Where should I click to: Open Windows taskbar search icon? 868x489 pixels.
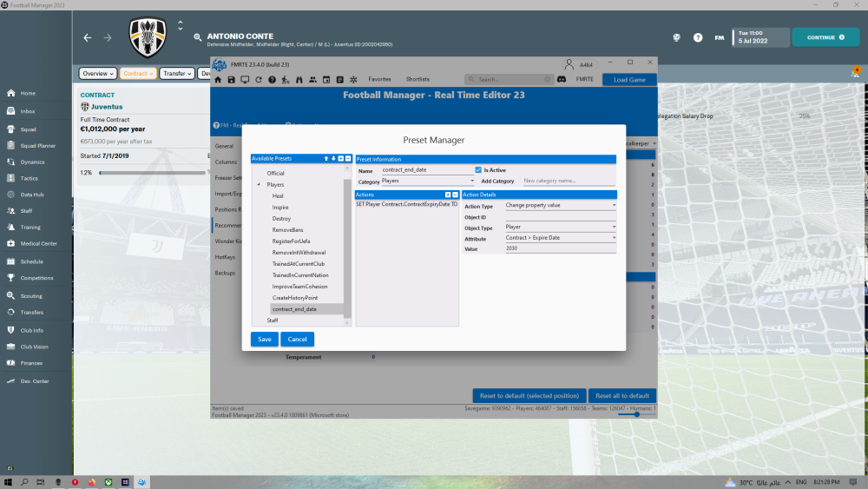point(24,482)
